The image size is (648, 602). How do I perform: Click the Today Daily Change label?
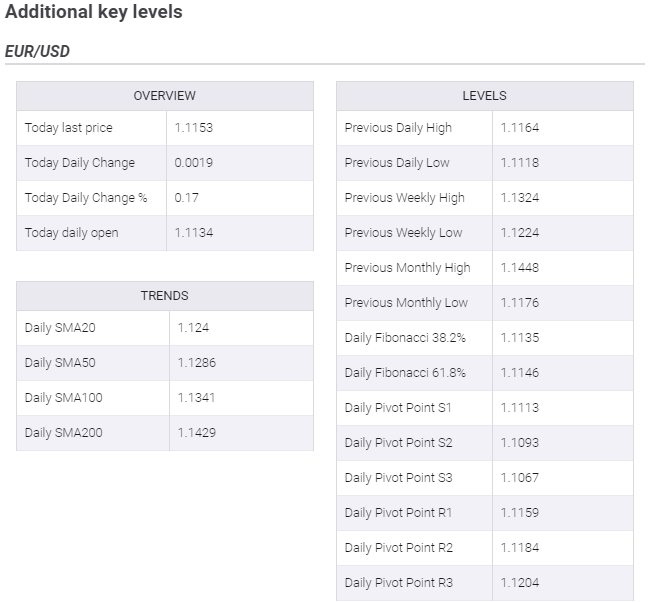point(80,163)
